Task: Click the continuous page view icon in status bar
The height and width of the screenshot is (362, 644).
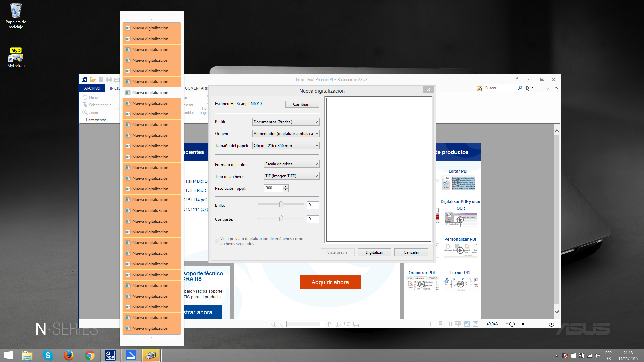Action: tap(440, 324)
